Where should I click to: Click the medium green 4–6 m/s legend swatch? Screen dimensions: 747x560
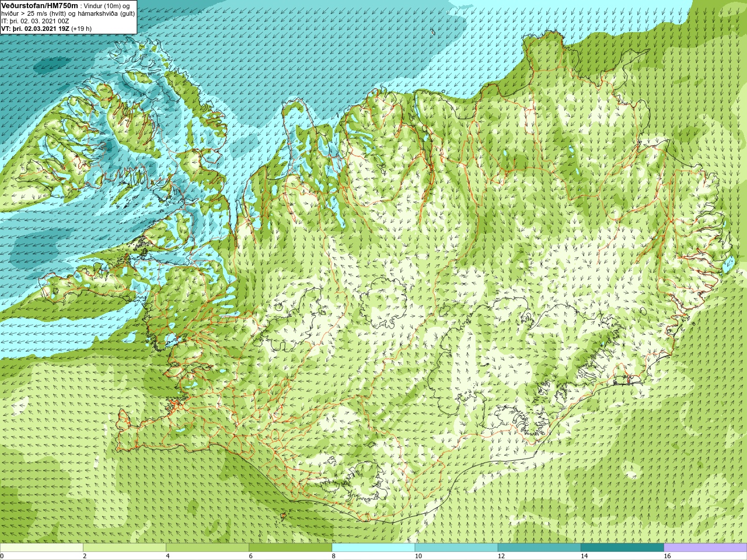point(207,547)
